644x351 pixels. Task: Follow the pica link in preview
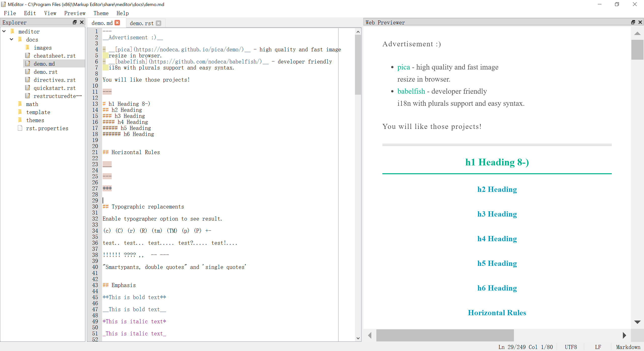[404, 67]
